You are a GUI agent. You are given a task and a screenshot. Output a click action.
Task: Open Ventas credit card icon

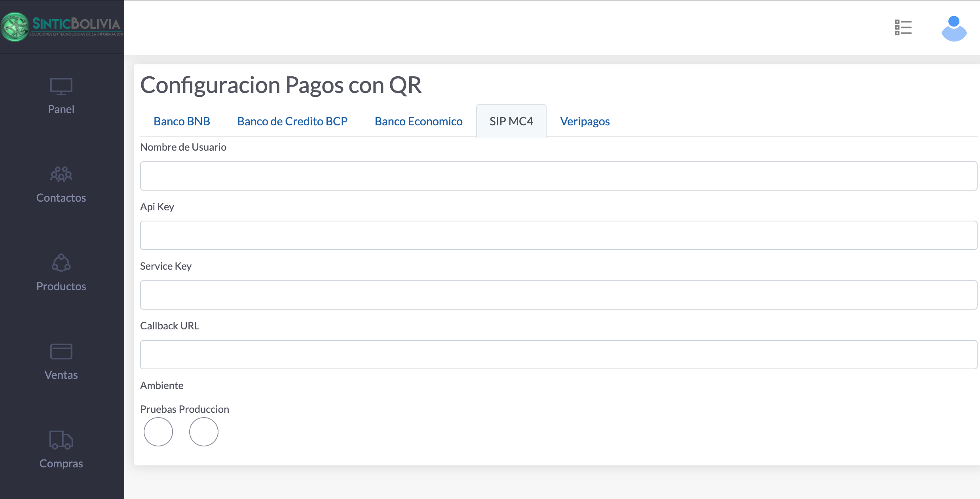click(x=61, y=352)
